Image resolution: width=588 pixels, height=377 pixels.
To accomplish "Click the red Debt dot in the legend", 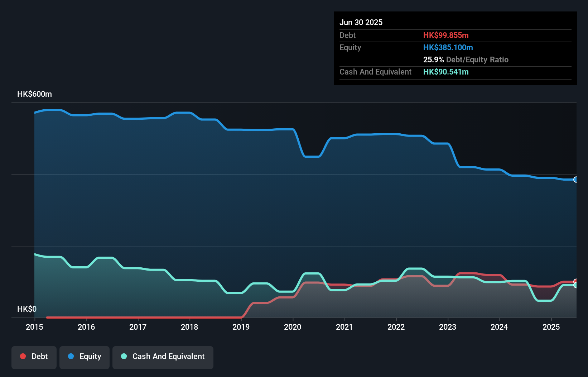I will click(x=23, y=356).
